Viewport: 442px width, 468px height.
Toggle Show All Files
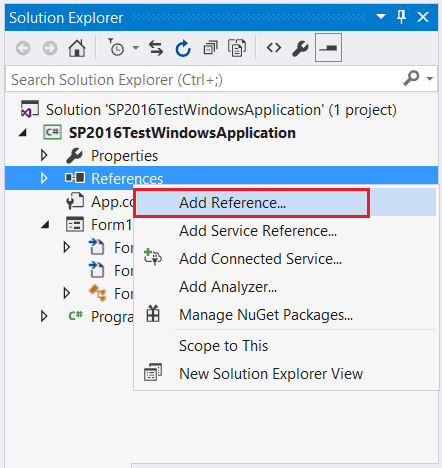click(x=237, y=48)
